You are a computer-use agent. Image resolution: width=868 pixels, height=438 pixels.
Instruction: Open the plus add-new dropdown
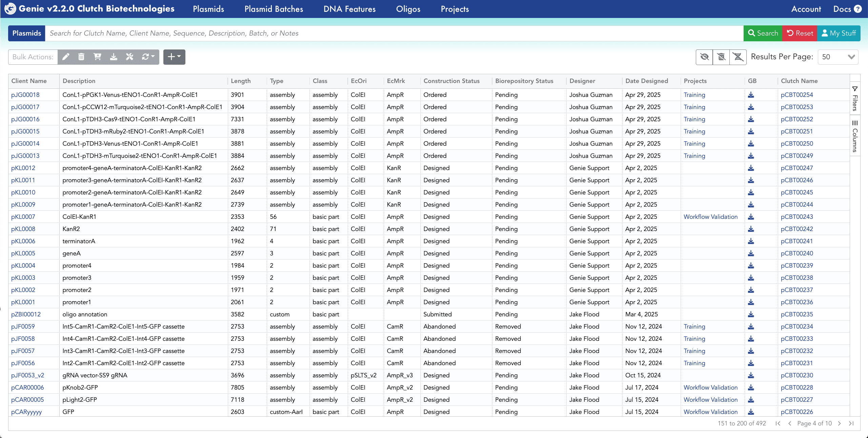[174, 57]
